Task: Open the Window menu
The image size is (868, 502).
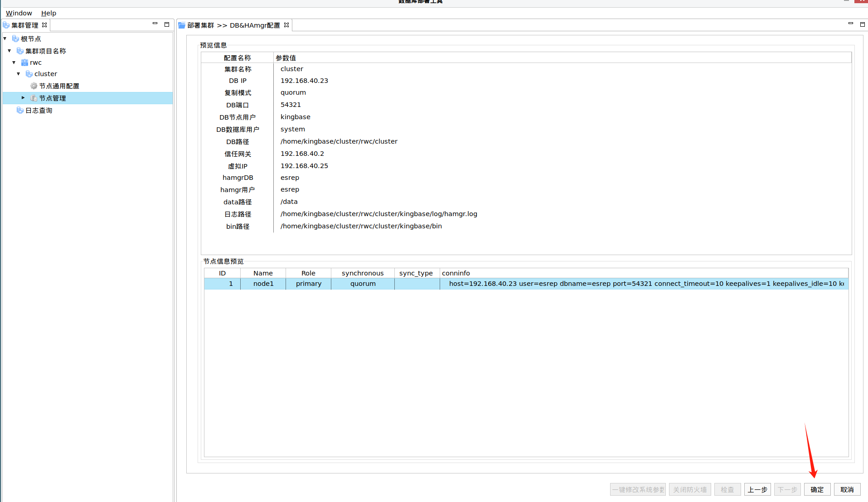Action: click(x=19, y=13)
